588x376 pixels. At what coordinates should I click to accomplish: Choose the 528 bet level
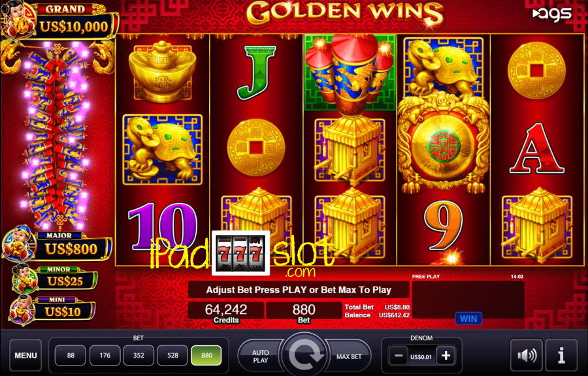pos(172,355)
